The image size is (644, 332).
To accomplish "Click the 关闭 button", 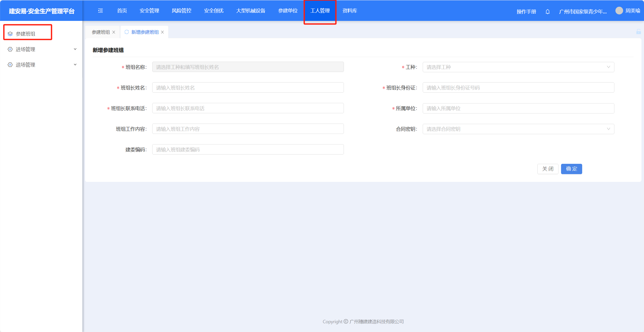I will pyautogui.click(x=547, y=169).
